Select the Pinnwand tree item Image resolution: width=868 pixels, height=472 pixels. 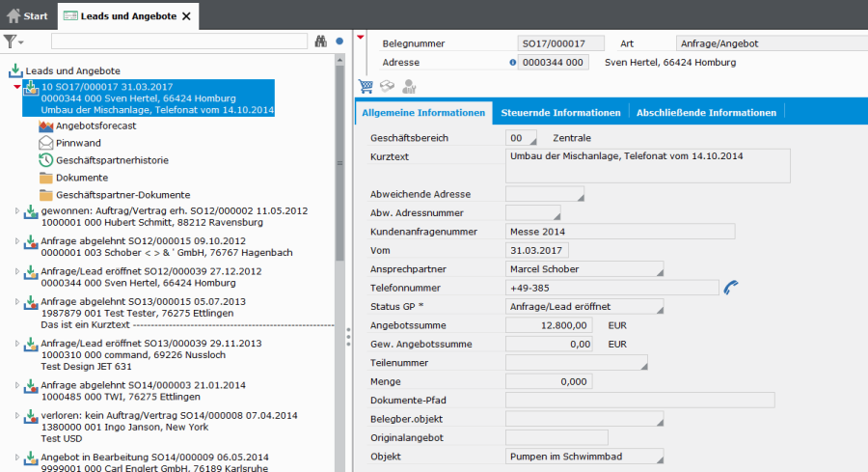point(78,143)
